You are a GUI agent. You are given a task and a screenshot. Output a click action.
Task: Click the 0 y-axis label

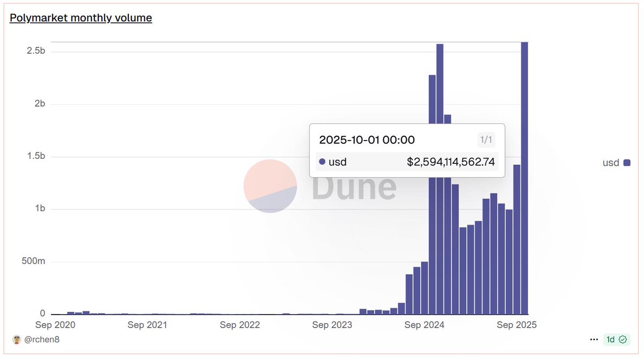tap(43, 313)
